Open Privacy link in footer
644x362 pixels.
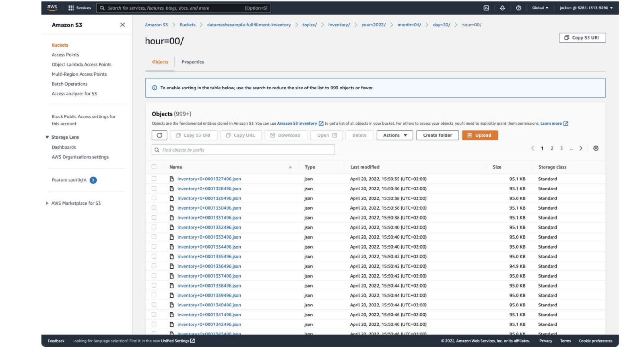point(546,341)
